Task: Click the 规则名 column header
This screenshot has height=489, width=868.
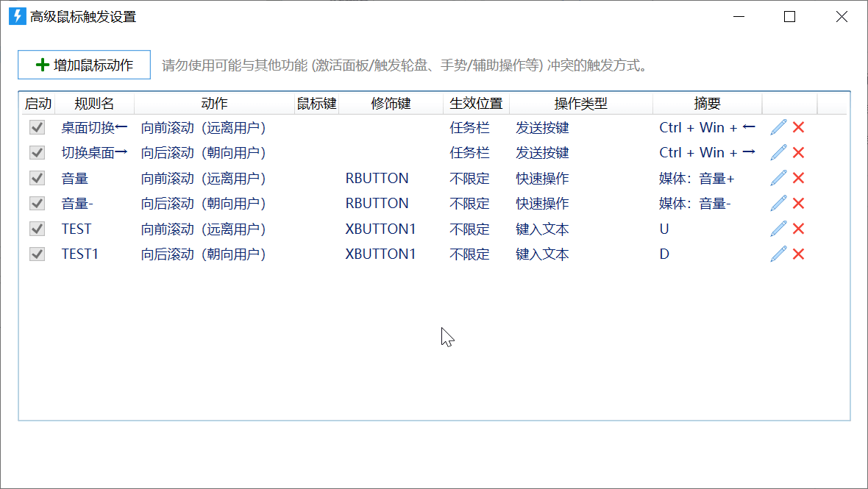Action: pos(94,104)
